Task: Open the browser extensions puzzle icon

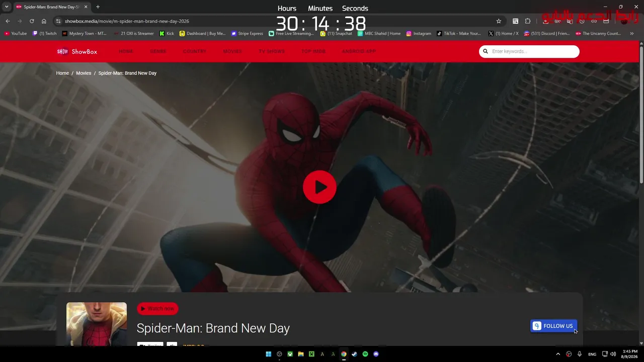Action: click(x=528, y=21)
